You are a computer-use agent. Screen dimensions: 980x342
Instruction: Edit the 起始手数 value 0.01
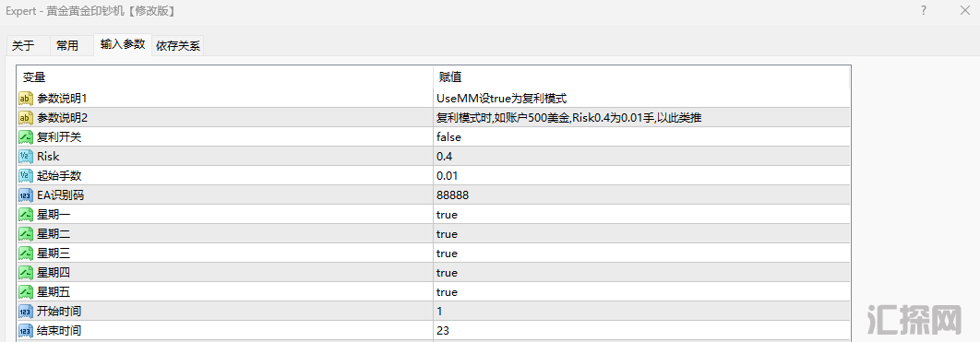(641, 176)
